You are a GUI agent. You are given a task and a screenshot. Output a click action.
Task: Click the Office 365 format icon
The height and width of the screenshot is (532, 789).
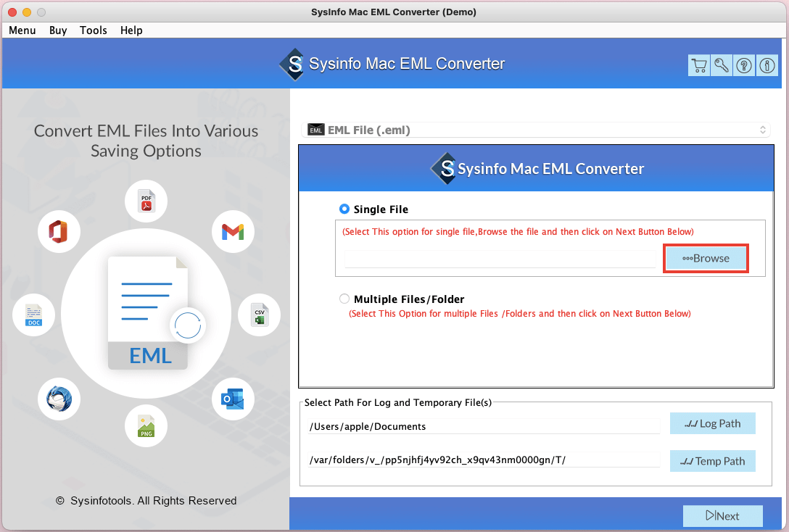coord(59,232)
